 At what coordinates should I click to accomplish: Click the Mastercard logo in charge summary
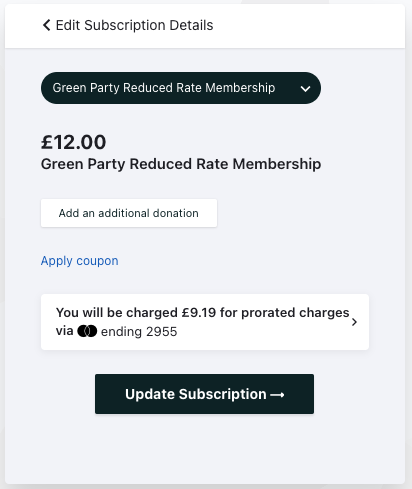(87, 331)
